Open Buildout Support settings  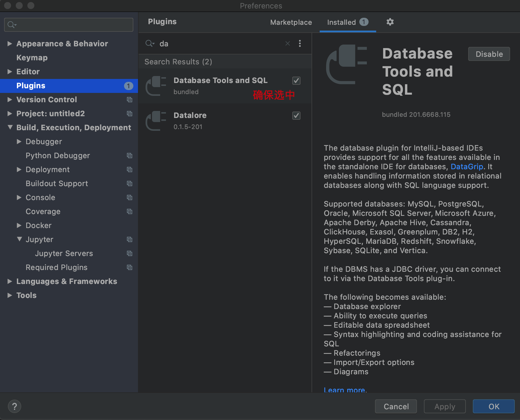coord(69,183)
